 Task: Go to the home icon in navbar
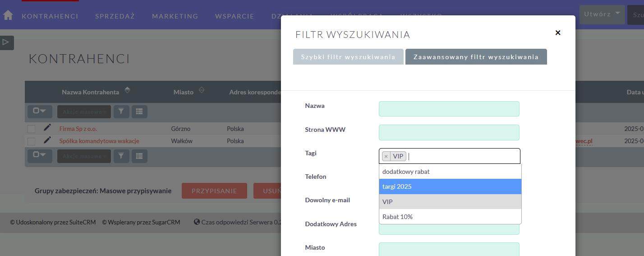pyautogui.click(x=8, y=15)
